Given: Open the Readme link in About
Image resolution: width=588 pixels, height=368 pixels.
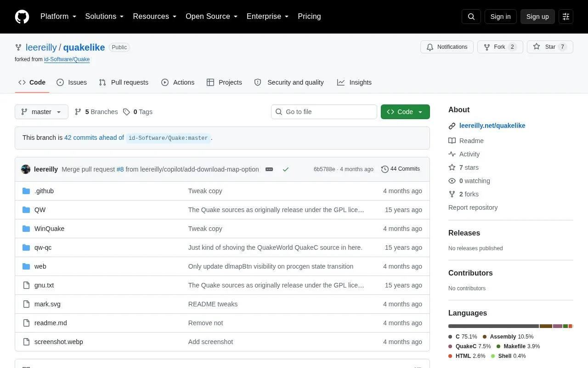Looking at the screenshot, I should [x=466, y=141].
